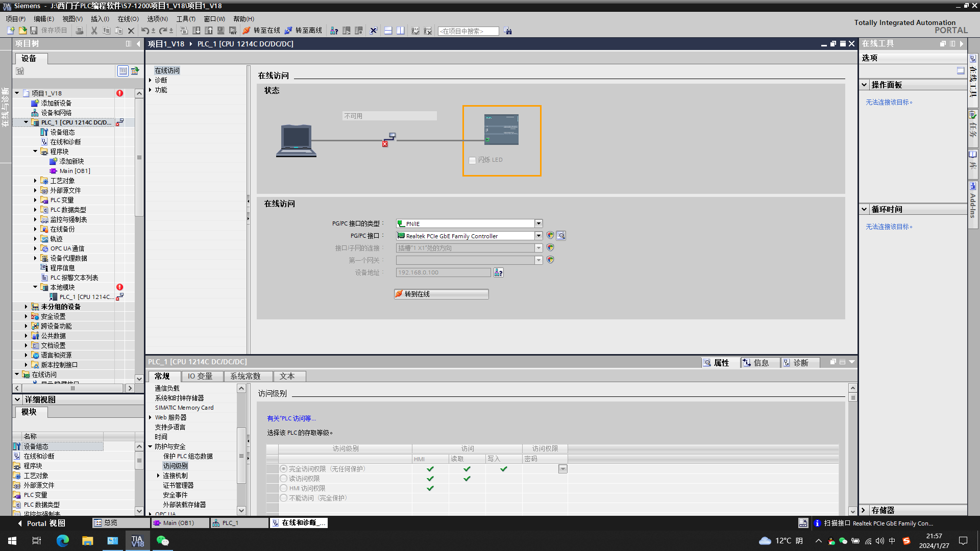Open the PLC access level info link
Image resolution: width=980 pixels, height=551 pixels.
click(x=291, y=418)
